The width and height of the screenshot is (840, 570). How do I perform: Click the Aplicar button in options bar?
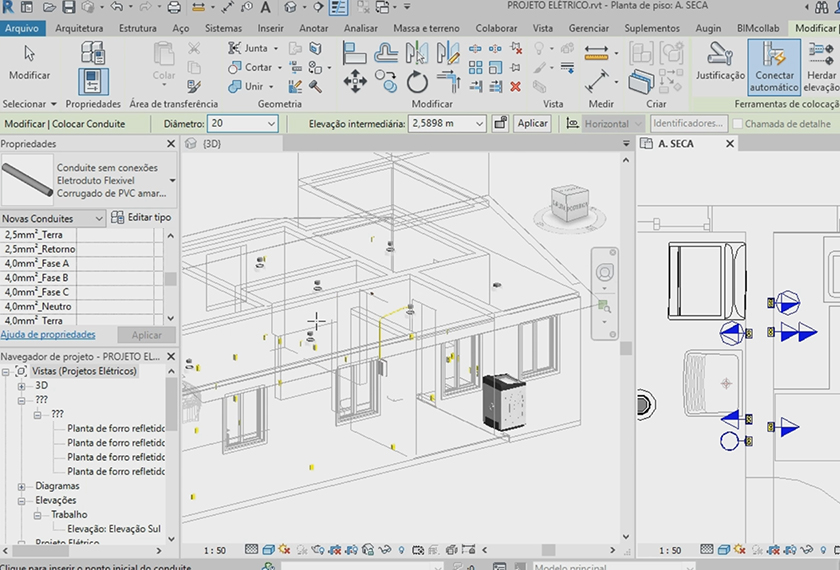click(x=532, y=123)
